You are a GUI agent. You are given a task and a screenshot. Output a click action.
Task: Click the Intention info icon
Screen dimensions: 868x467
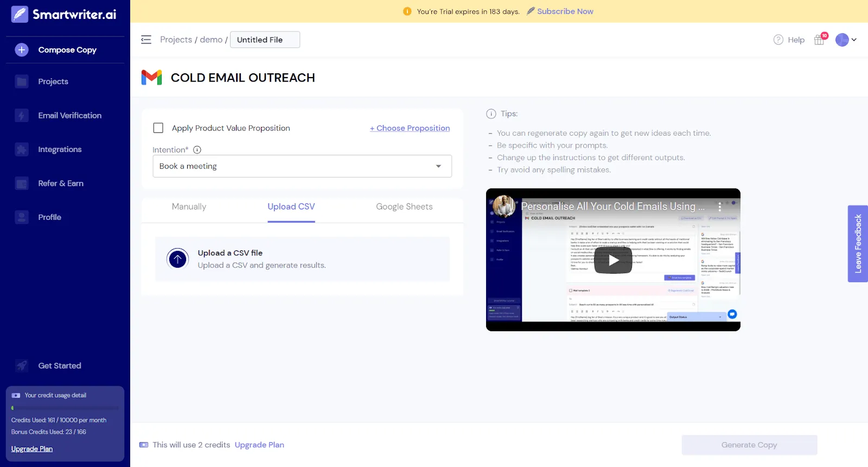point(197,150)
